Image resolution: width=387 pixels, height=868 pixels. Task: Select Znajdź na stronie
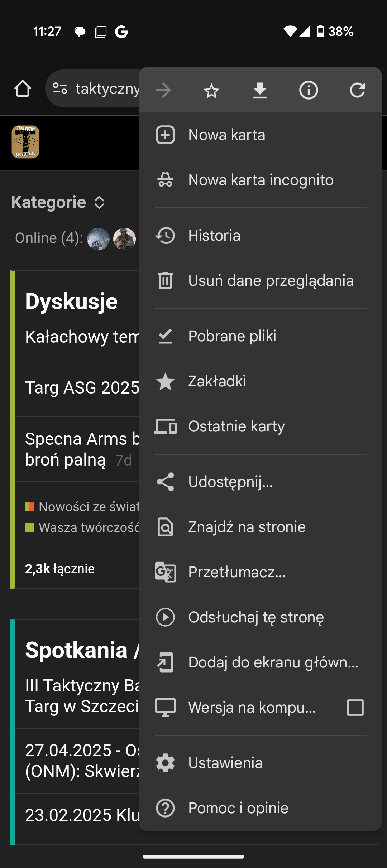(x=247, y=527)
